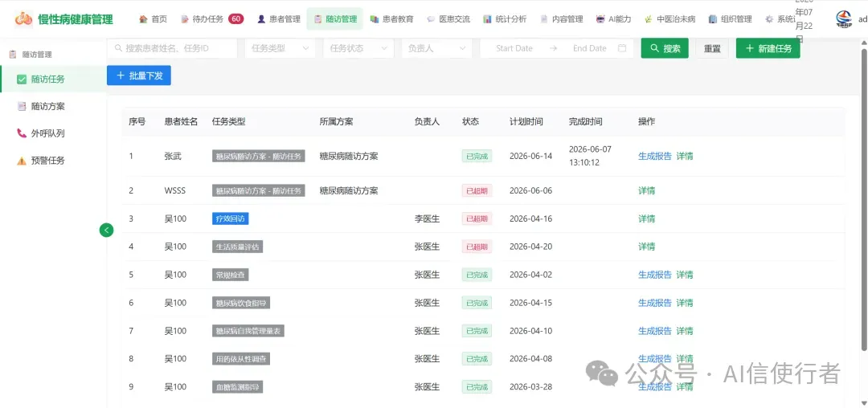
Task: Click the search magnifier icon in search box
Action: coord(118,48)
